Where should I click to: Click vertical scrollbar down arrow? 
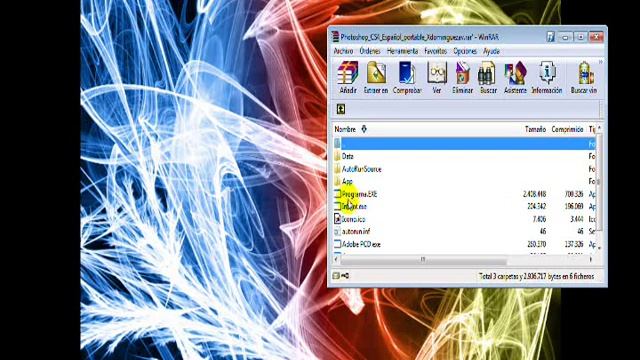pyautogui.click(x=599, y=248)
